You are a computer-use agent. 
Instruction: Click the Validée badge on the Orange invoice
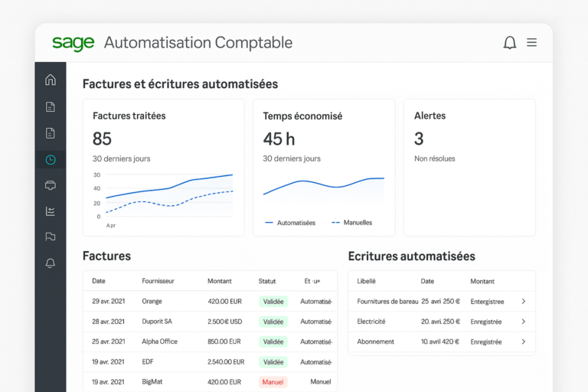(x=273, y=302)
